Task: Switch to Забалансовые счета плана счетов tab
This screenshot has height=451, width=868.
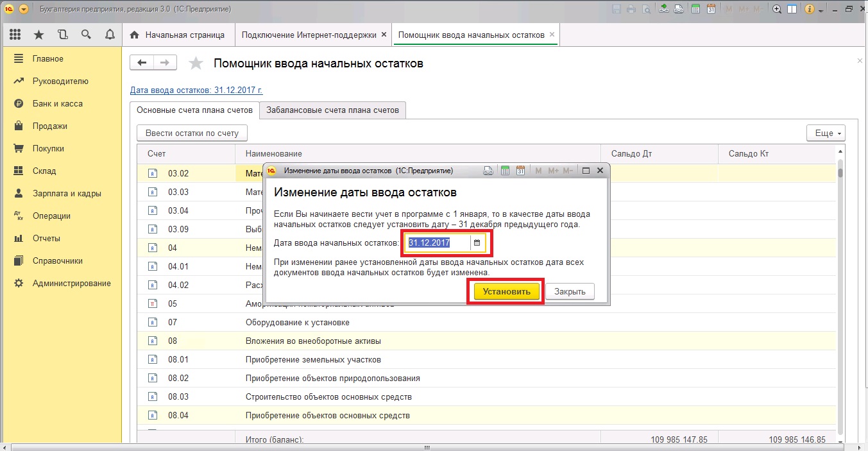Action: [332, 110]
